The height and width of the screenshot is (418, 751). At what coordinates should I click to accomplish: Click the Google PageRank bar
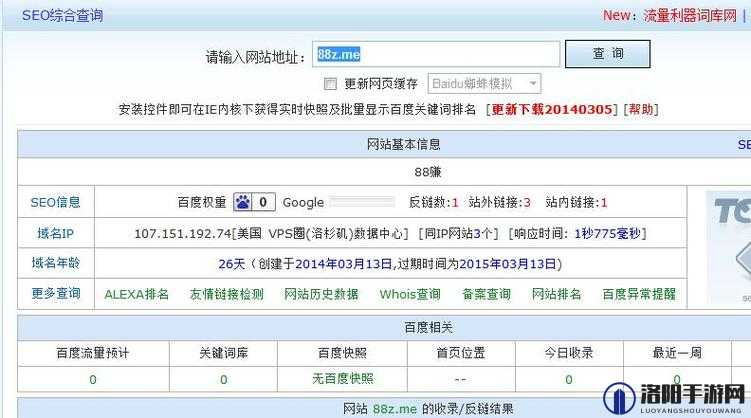click(x=363, y=202)
